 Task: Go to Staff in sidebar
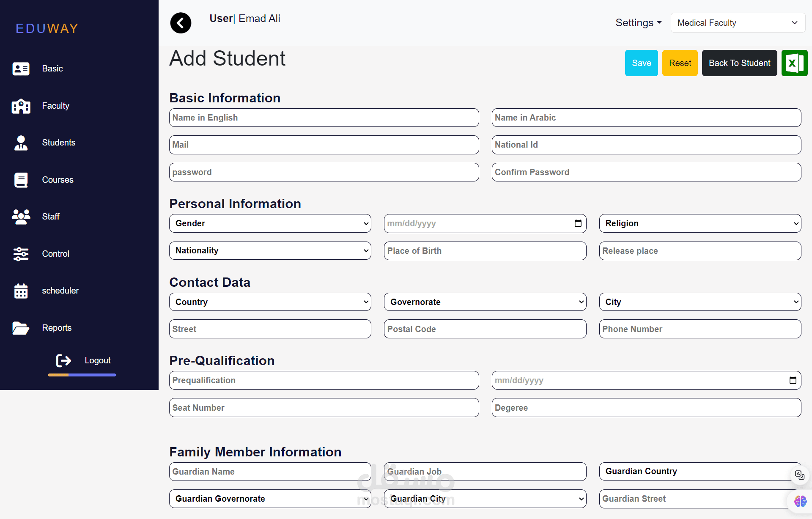coord(51,217)
